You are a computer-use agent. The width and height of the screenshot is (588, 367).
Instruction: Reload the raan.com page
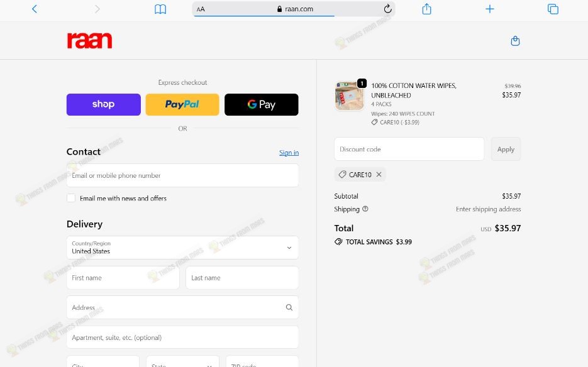pos(388,9)
